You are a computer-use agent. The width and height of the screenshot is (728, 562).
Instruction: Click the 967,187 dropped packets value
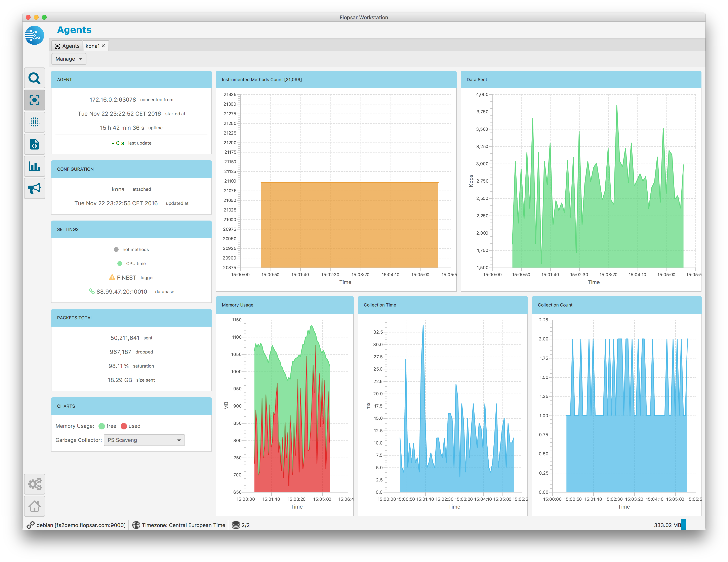click(120, 352)
